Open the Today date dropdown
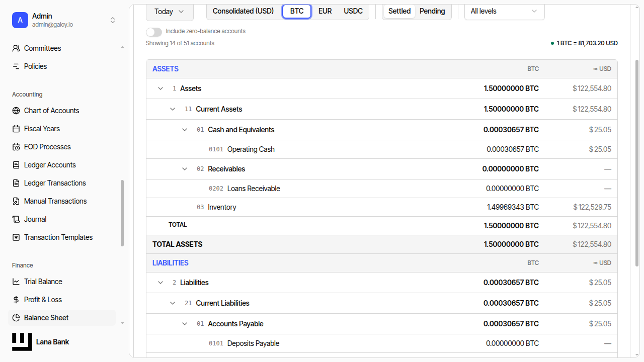 (170, 11)
